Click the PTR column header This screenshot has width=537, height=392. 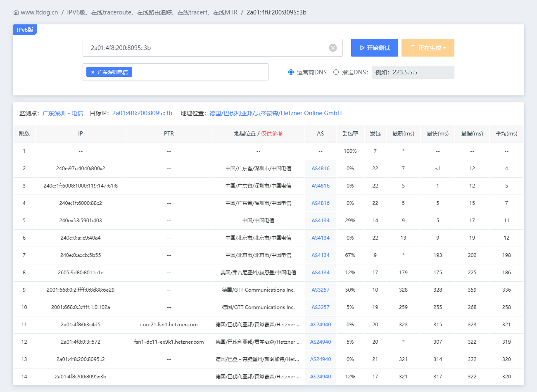pos(169,133)
